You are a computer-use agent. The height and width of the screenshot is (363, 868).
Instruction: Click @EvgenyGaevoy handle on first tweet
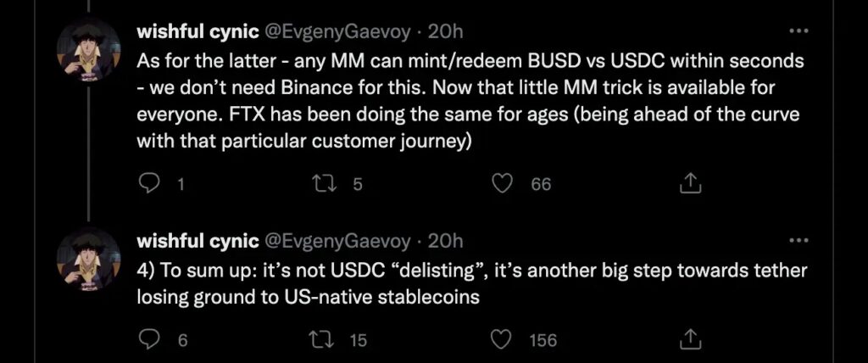click(x=339, y=32)
